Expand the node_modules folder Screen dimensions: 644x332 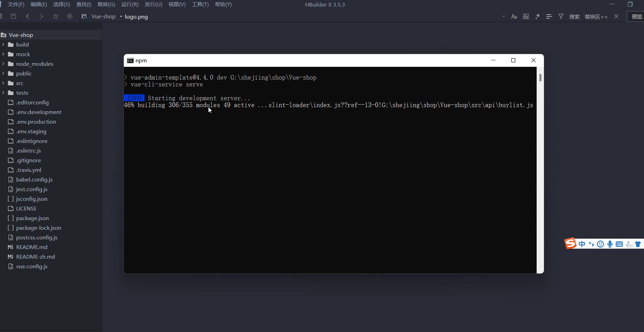(x=3, y=64)
